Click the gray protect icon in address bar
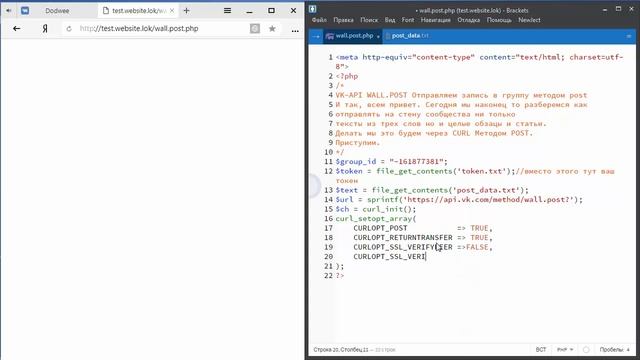This screenshot has width=640, height=360. click(x=255, y=29)
